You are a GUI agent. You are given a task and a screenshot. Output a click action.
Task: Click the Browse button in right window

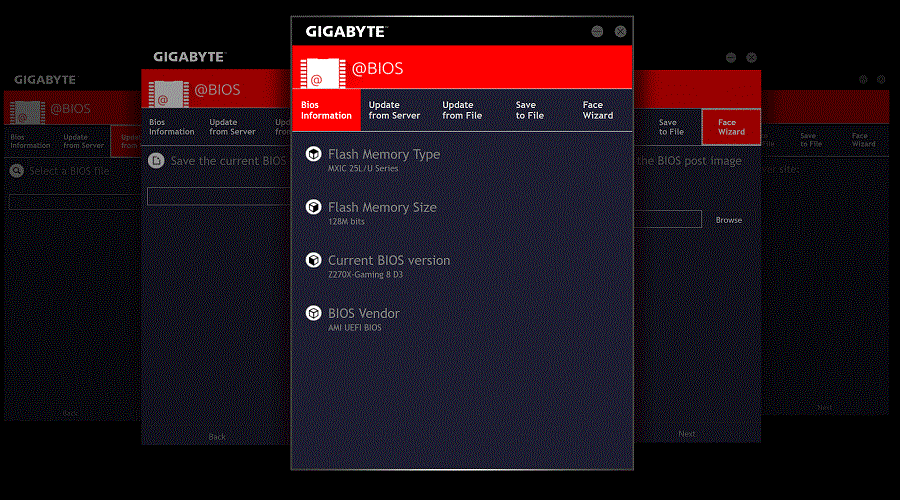(728, 220)
